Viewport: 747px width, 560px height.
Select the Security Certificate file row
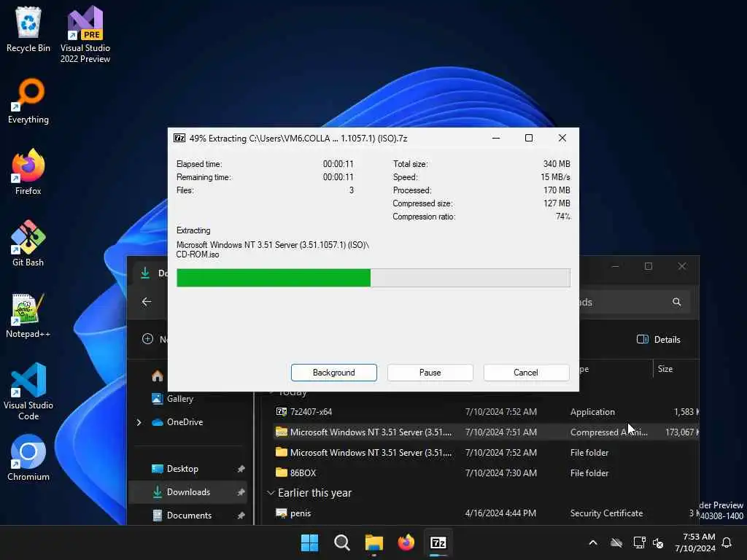coord(486,513)
